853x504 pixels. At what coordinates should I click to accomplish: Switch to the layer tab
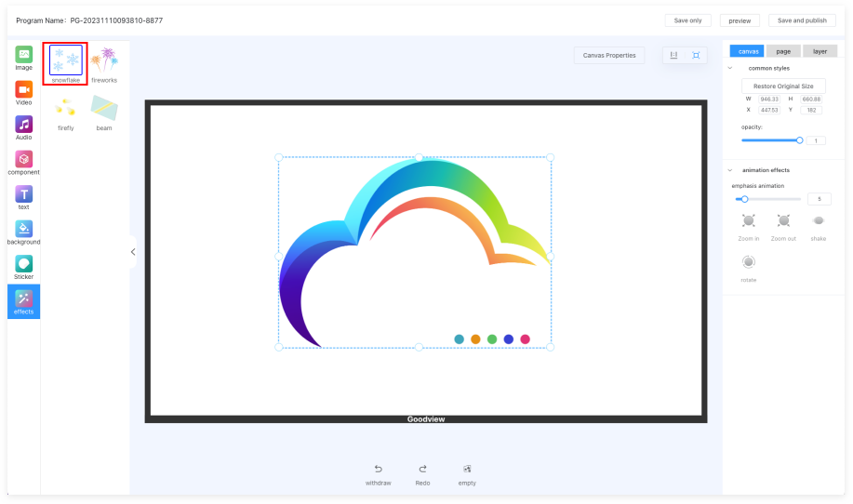coord(820,51)
